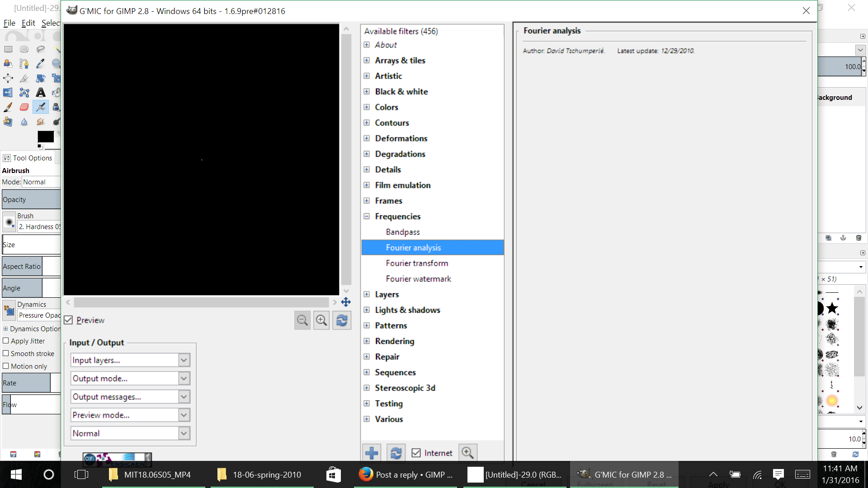
Task: Switch to MIT18.06S05_MP4 folder in taskbar
Action: (x=154, y=474)
